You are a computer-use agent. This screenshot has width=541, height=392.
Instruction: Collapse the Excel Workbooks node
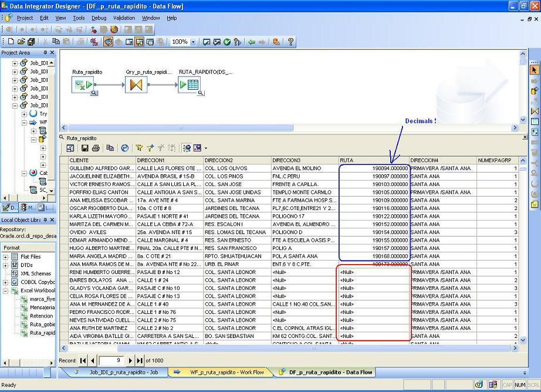click(5, 291)
